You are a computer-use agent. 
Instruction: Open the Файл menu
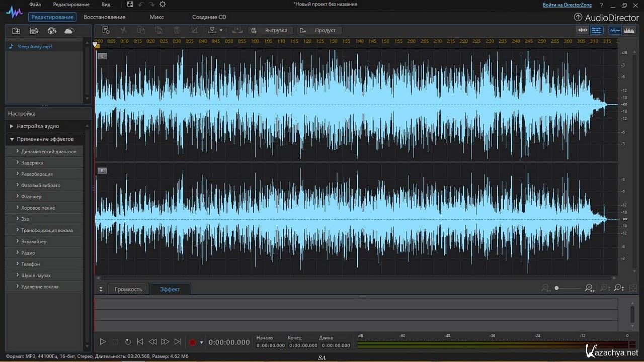(x=35, y=5)
